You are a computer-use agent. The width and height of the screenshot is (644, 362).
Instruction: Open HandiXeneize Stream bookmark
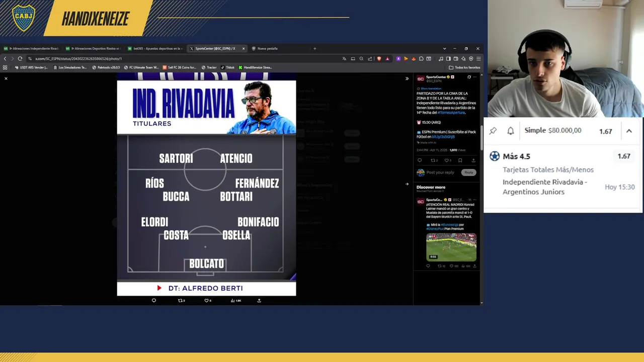[x=255, y=67]
